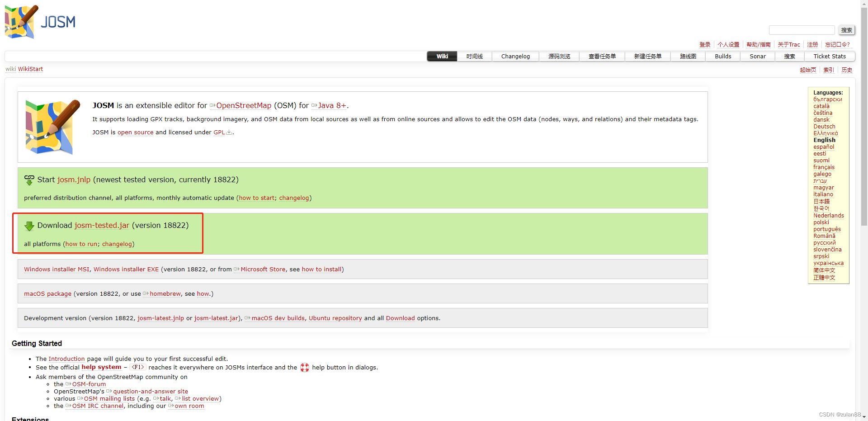Open the "how to install" link

[322, 269]
